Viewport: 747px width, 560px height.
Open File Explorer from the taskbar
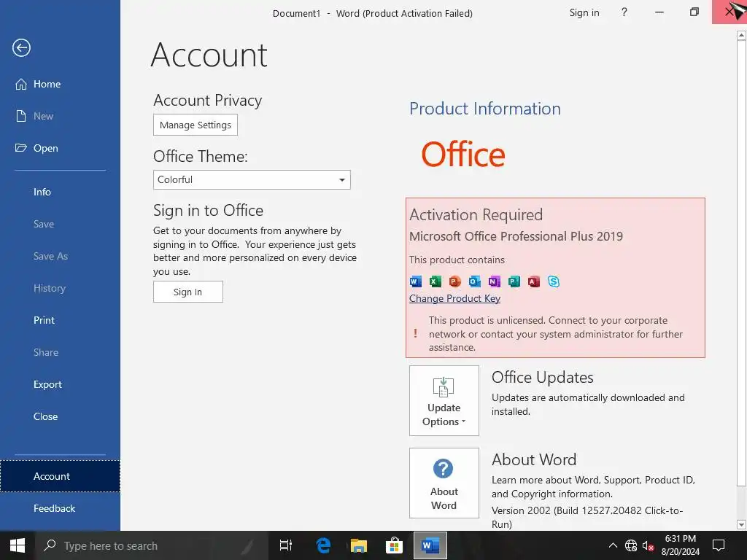359,545
